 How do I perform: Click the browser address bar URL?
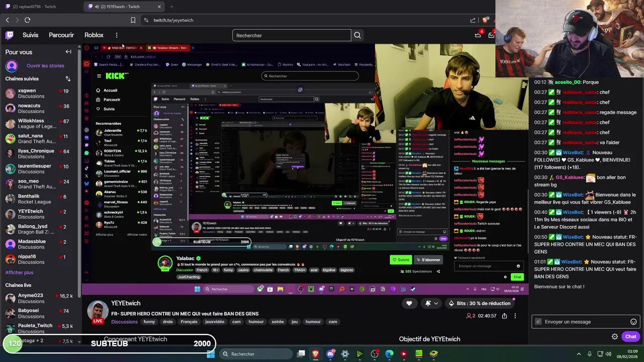[x=174, y=20]
